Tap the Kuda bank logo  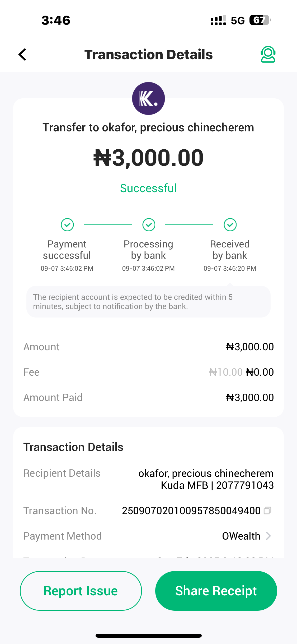point(148,99)
